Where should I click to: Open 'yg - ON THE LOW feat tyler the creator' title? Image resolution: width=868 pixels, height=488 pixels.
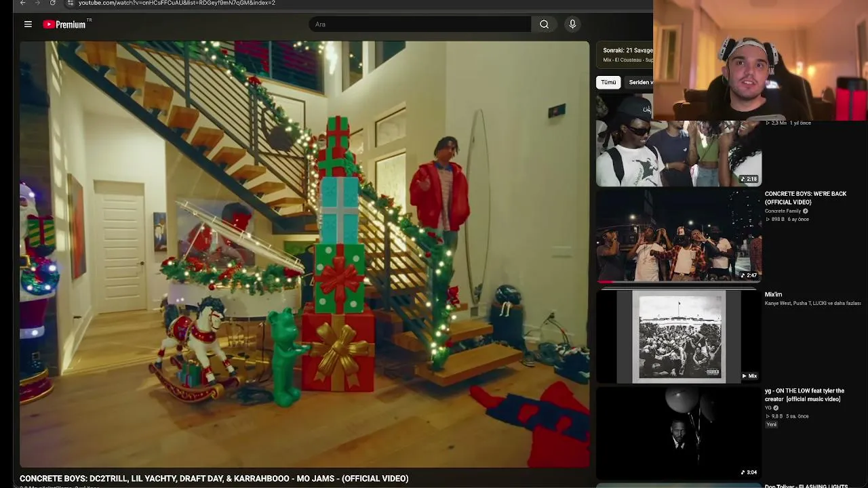click(804, 395)
